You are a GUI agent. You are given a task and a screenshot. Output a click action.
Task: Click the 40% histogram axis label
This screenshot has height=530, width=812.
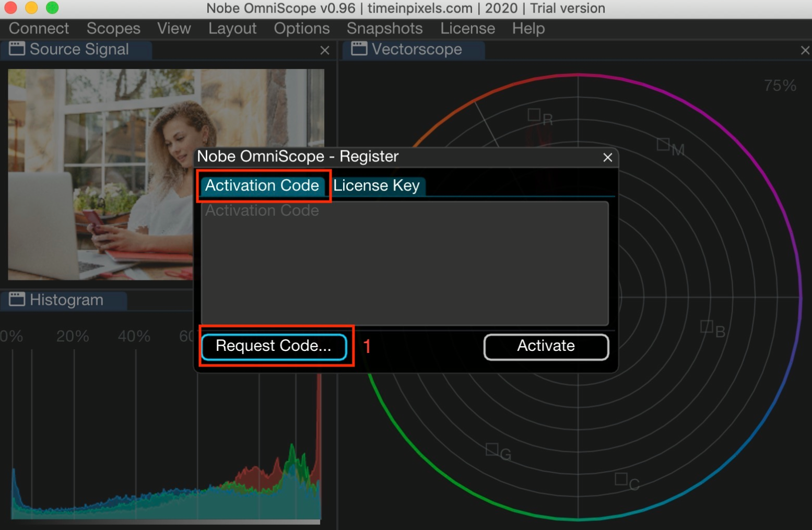coord(134,336)
